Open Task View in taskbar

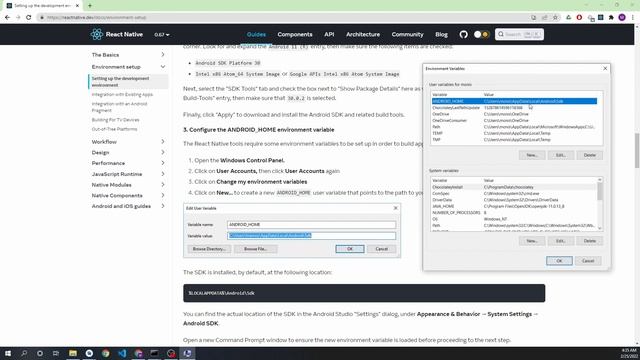pyautogui.click(x=56, y=353)
